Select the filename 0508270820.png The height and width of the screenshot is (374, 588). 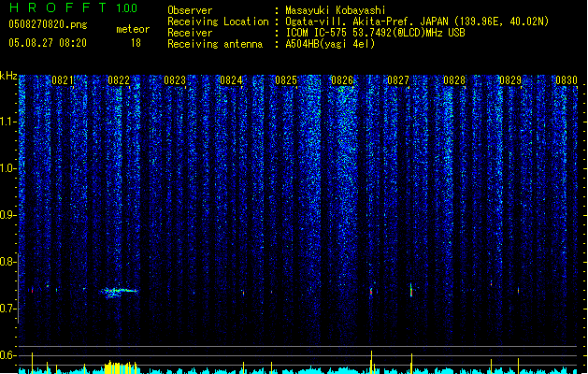(48, 24)
